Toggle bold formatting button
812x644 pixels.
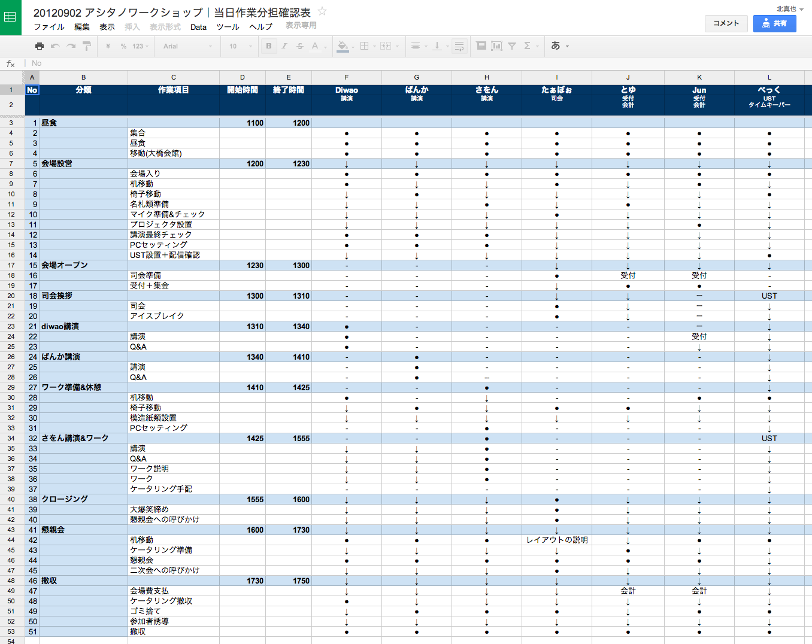(269, 46)
